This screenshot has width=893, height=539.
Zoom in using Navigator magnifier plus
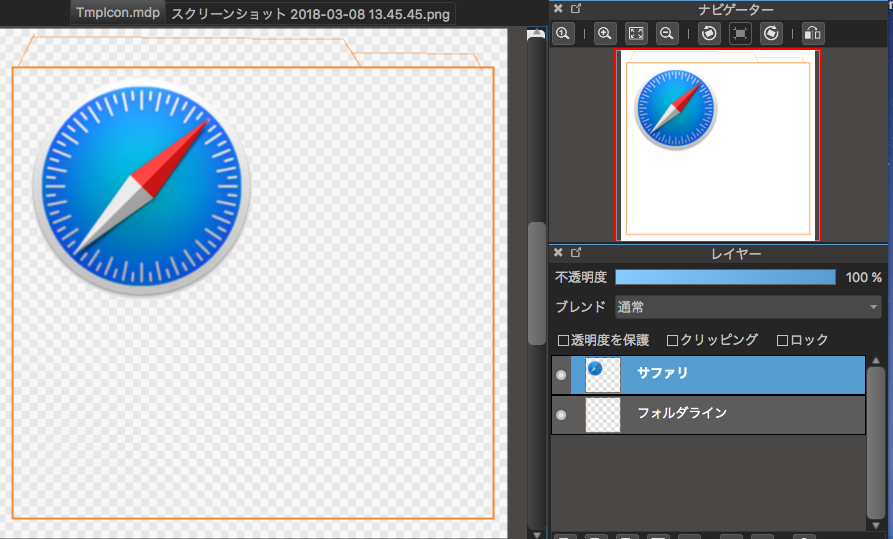pyautogui.click(x=605, y=34)
